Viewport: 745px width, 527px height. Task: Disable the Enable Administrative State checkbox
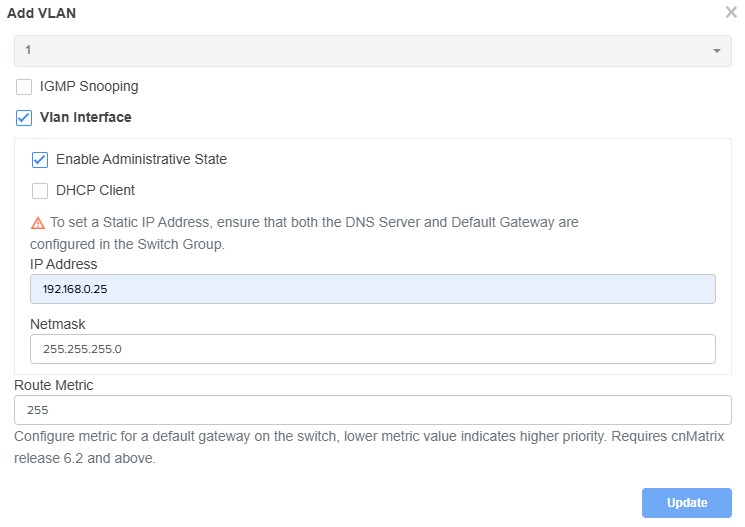coord(40,160)
